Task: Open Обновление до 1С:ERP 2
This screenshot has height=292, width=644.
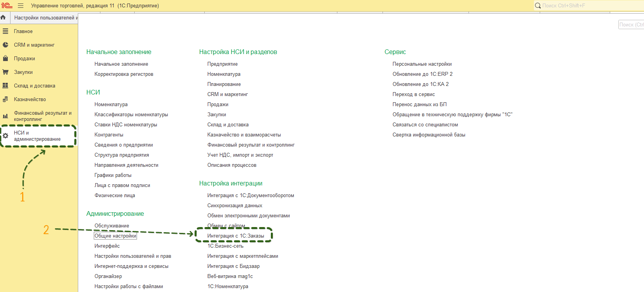Action: click(423, 74)
